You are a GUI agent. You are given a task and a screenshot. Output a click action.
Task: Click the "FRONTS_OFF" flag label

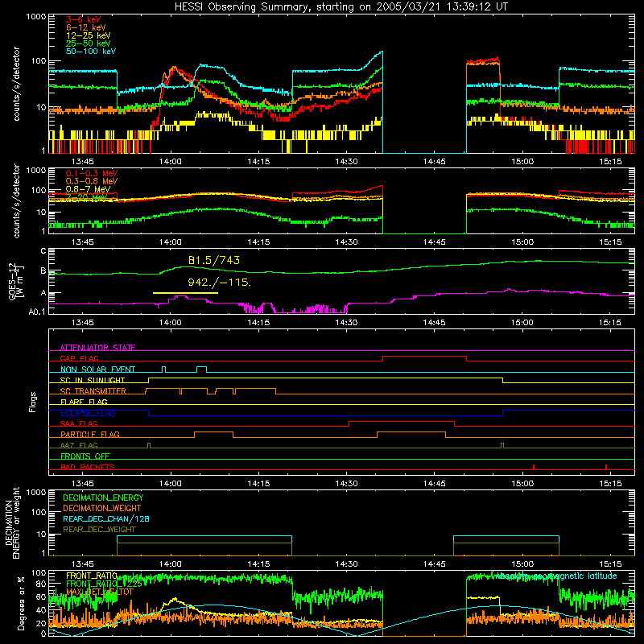click(85, 456)
